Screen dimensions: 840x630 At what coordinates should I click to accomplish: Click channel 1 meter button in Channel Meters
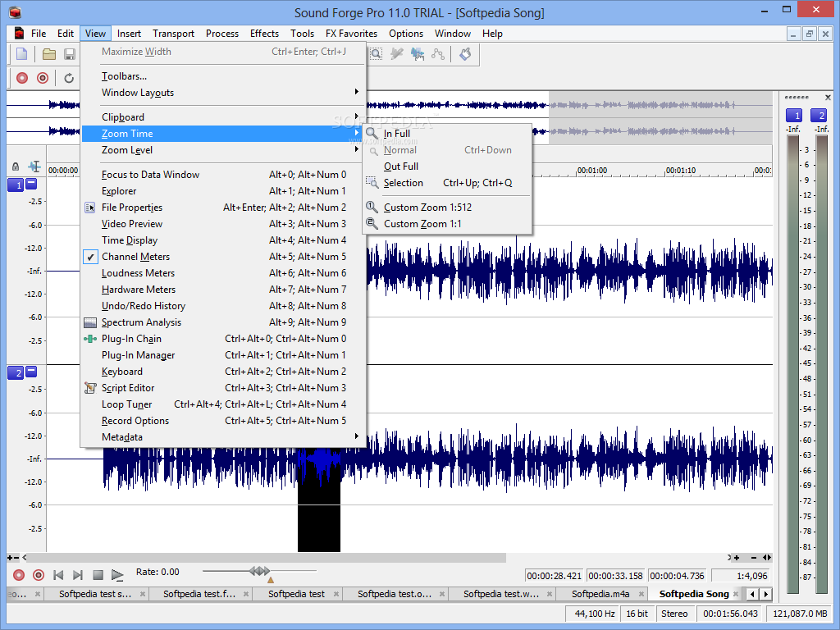pos(794,115)
